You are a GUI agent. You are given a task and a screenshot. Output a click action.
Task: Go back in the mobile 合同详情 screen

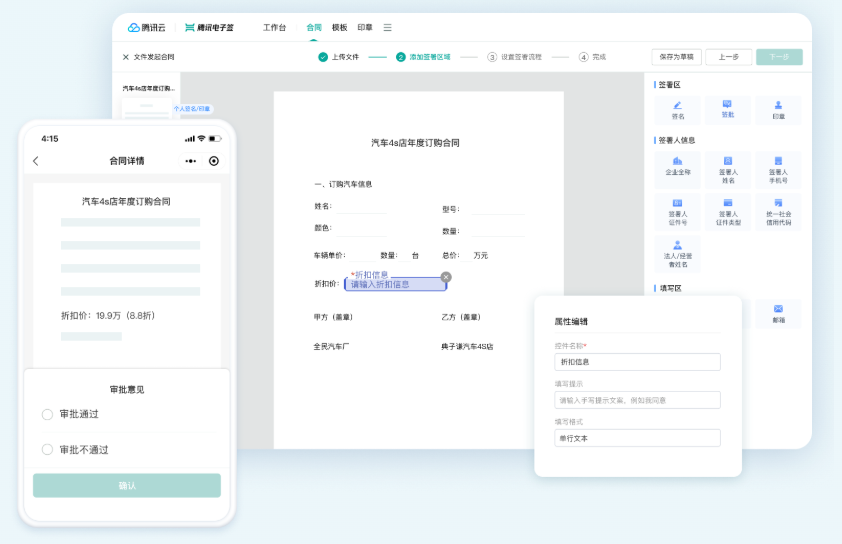(x=36, y=161)
